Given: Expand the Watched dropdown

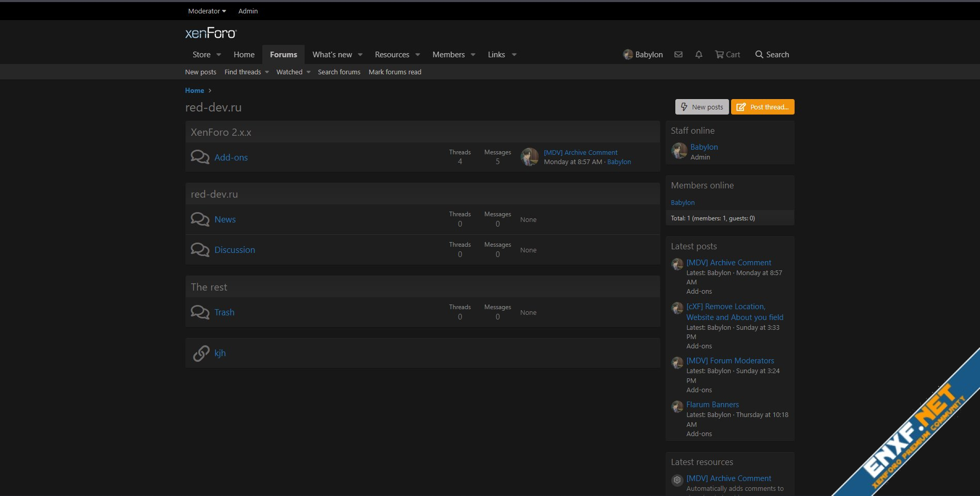Looking at the screenshot, I should pos(309,72).
